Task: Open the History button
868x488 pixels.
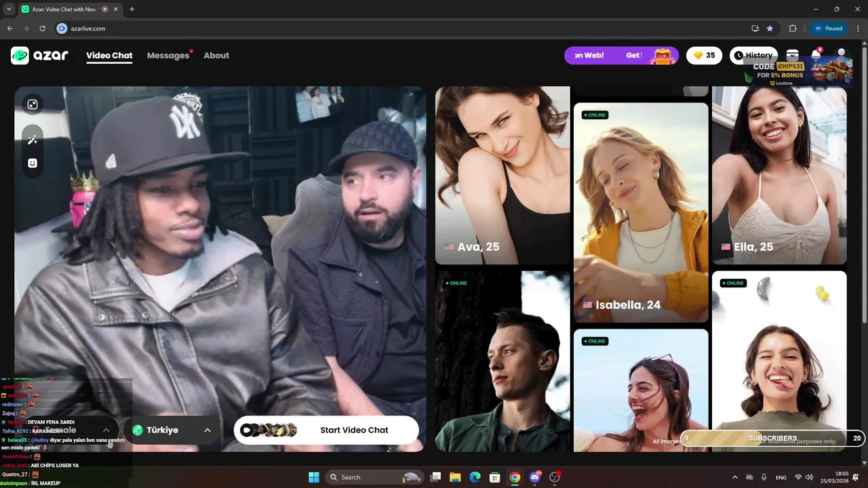Action: [753, 56]
